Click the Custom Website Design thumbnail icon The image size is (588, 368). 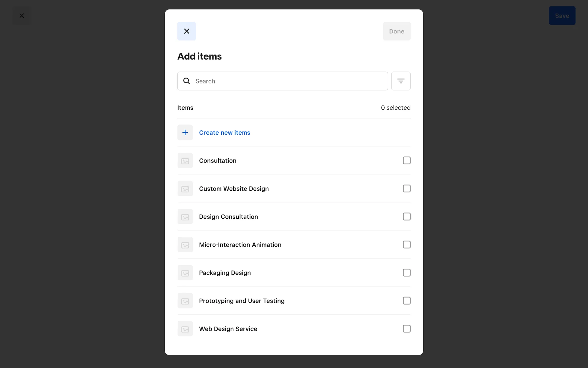click(x=185, y=189)
